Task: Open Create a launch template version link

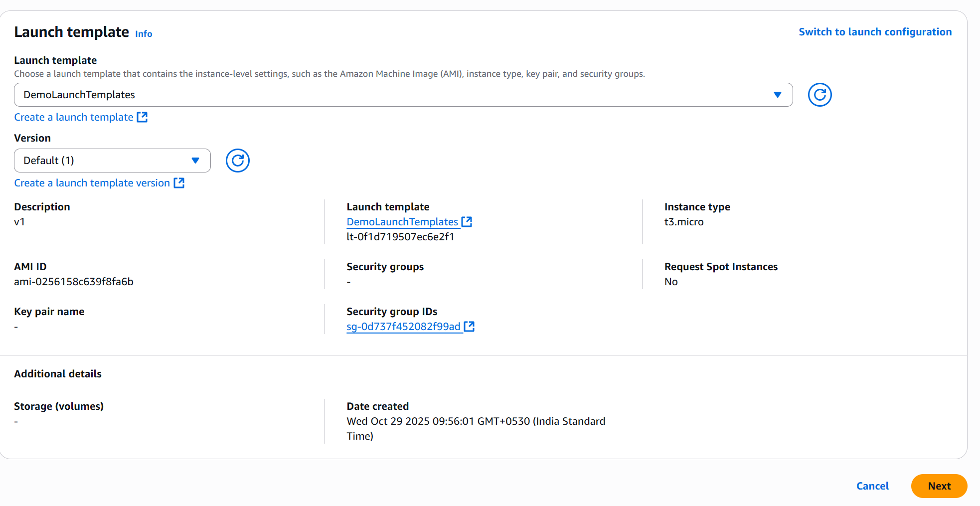Action: tap(92, 183)
